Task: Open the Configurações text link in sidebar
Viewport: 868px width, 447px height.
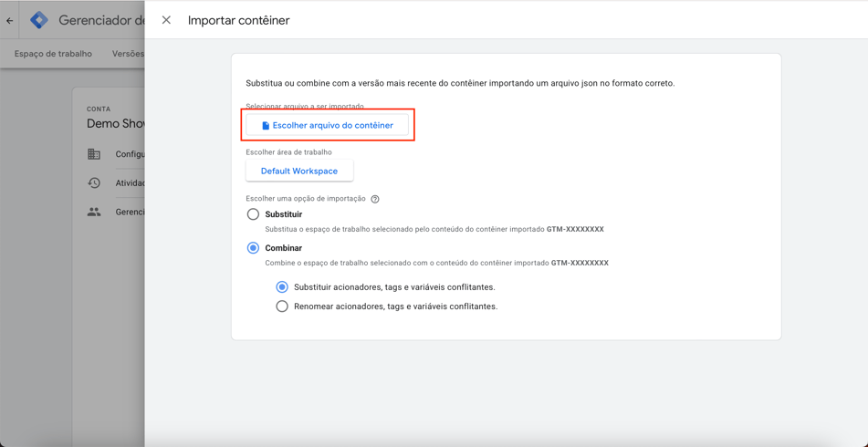Action: [x=130, y=154]
